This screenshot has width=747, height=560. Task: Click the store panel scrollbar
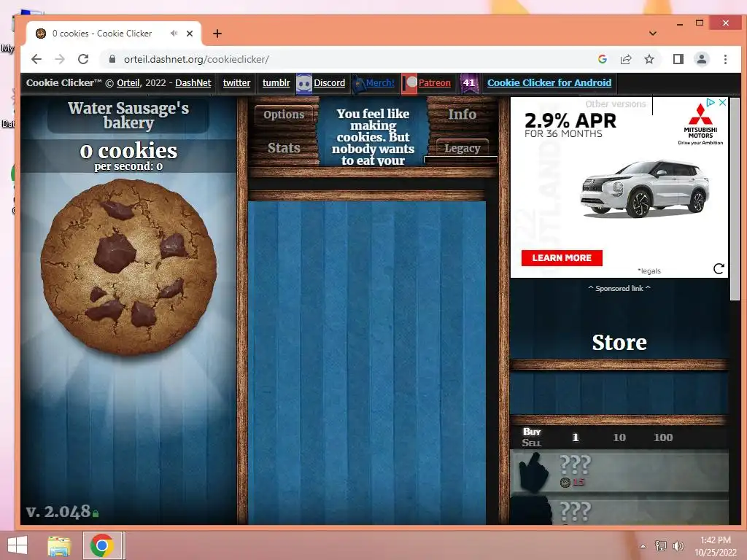pos(735,199)
